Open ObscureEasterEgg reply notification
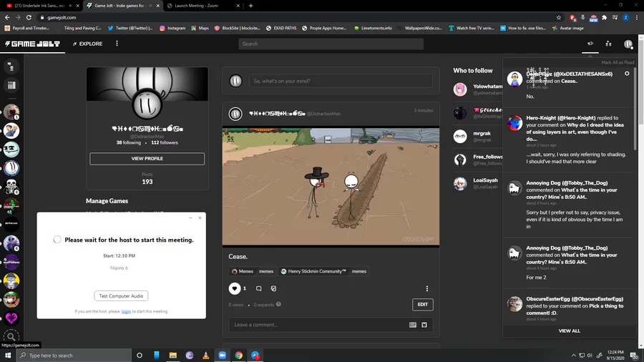 (570, 308)
